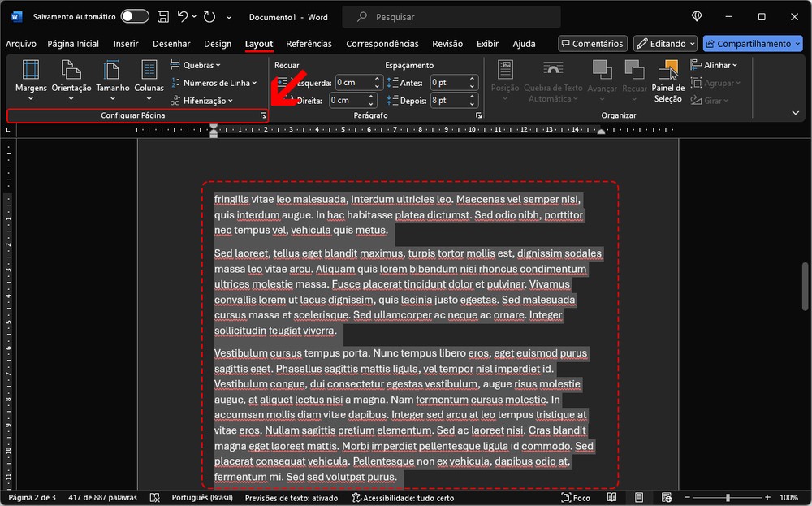Open the Painel de Seleção

click(x=668, y=81)
